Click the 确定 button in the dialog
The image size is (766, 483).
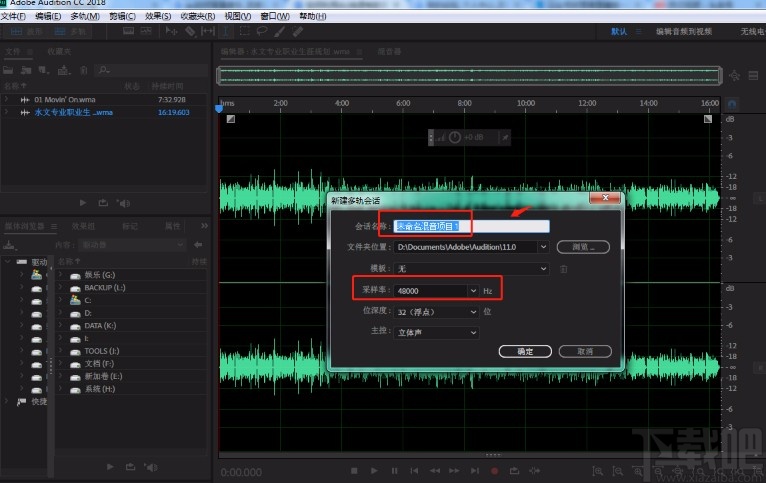524,351
